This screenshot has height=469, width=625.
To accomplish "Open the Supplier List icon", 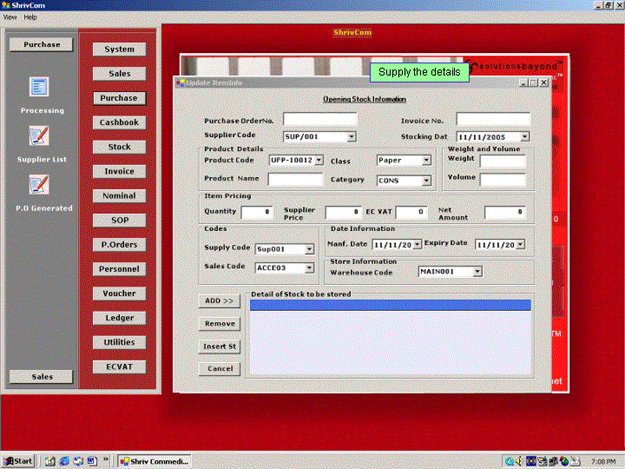I will point(39,135).
